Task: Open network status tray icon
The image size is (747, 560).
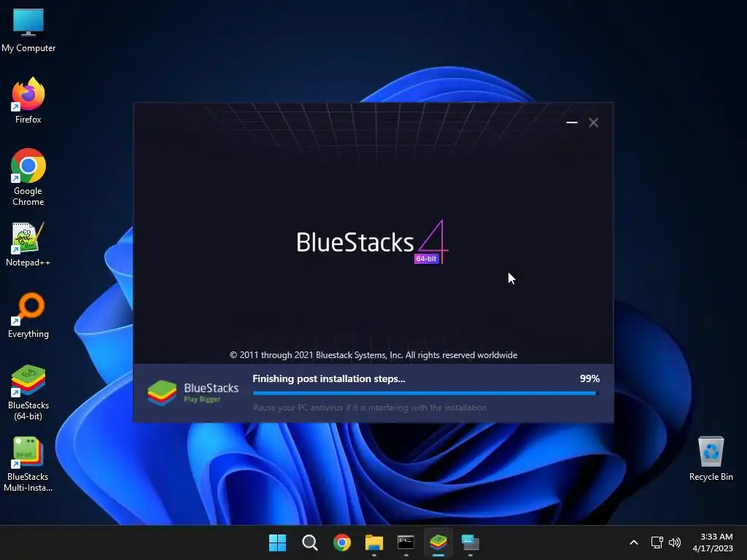Action: coord(657,542)
